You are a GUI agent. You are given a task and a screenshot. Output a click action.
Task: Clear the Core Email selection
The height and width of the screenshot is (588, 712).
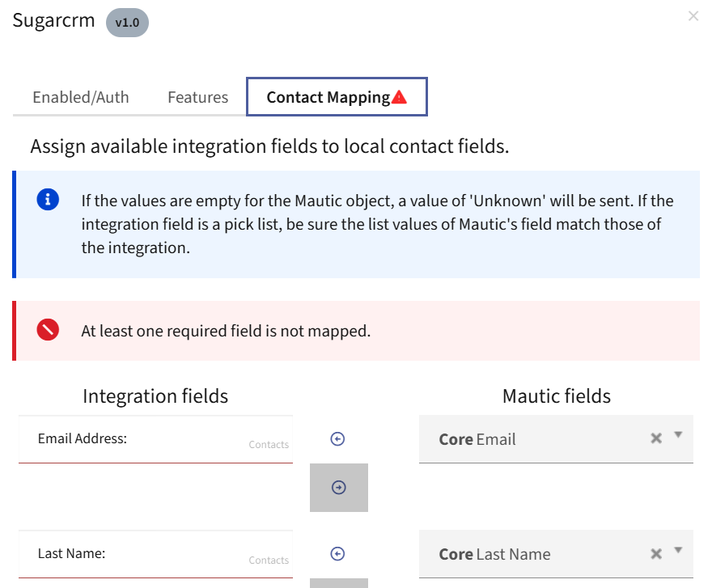click(656, 438)
